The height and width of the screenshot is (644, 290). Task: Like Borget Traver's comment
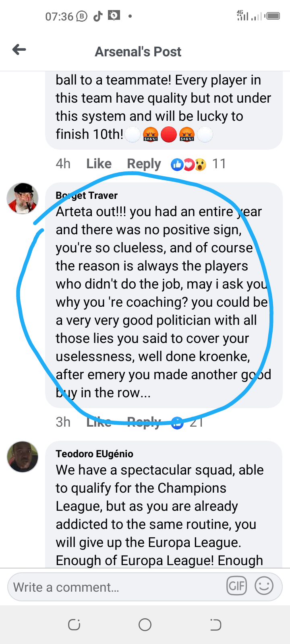(99, 422)
